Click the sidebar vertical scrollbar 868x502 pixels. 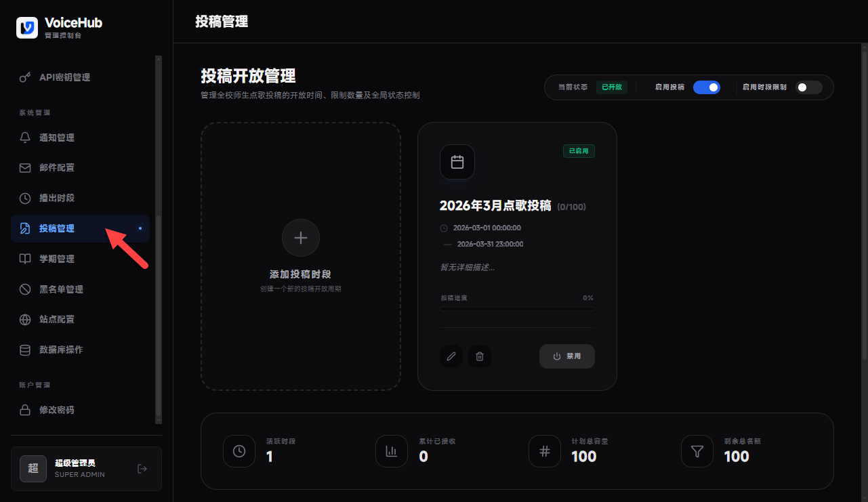[x=159, y=240]
